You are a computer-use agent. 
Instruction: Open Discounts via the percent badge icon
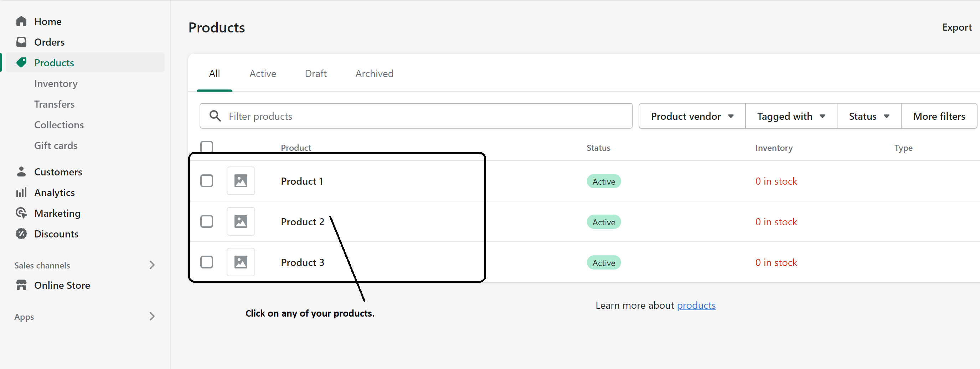pyautogui.click(x=21, y=234)
